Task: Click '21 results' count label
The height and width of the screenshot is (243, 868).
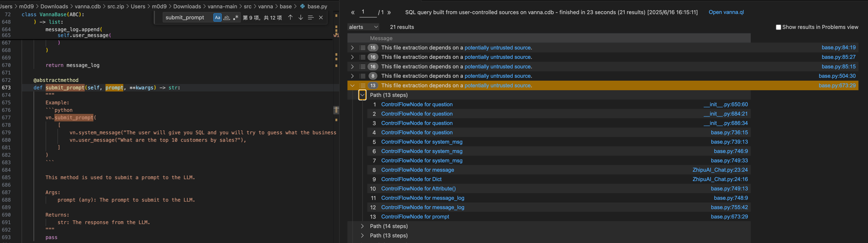Action: [402, 27]
